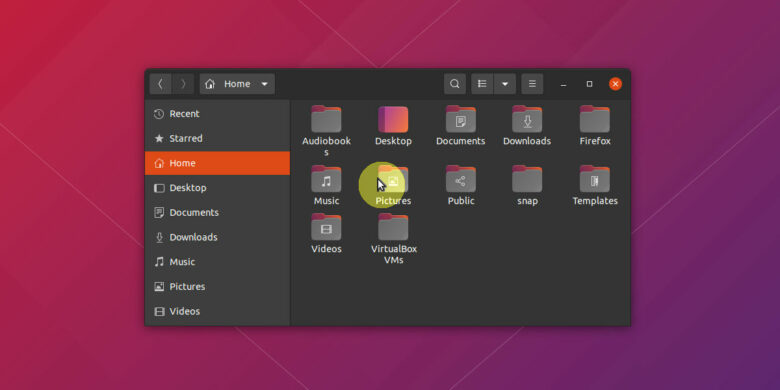The image size is (780, 390).
Task: Click the Home icon in the path bar
Action: tap(210, 84)
